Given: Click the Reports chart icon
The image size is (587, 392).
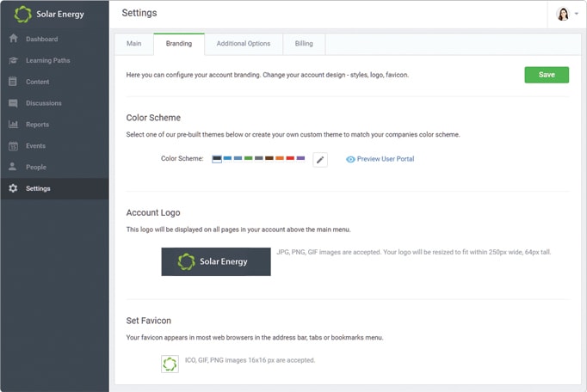Looking at the screenshot, I should pyautogui.click(x=13, y=125).
